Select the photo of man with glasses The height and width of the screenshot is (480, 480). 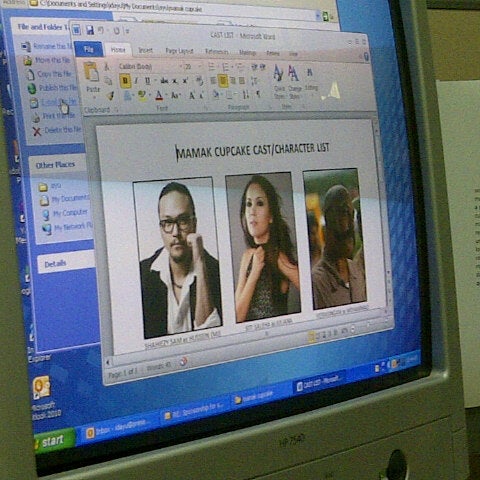pos(177,257)
